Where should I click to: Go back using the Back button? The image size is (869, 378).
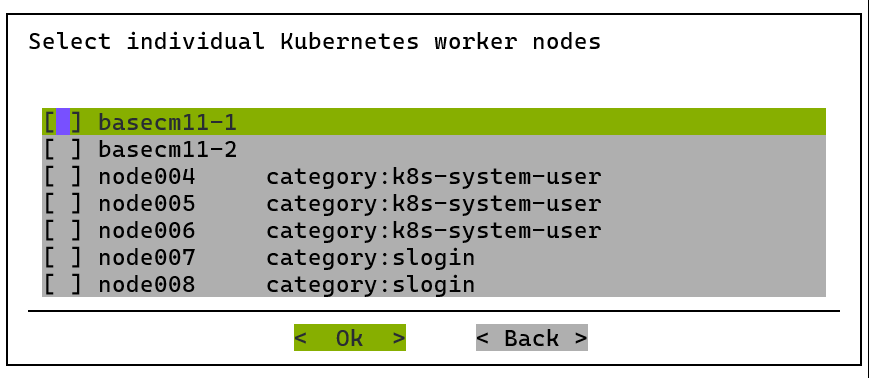pos(531,338)
